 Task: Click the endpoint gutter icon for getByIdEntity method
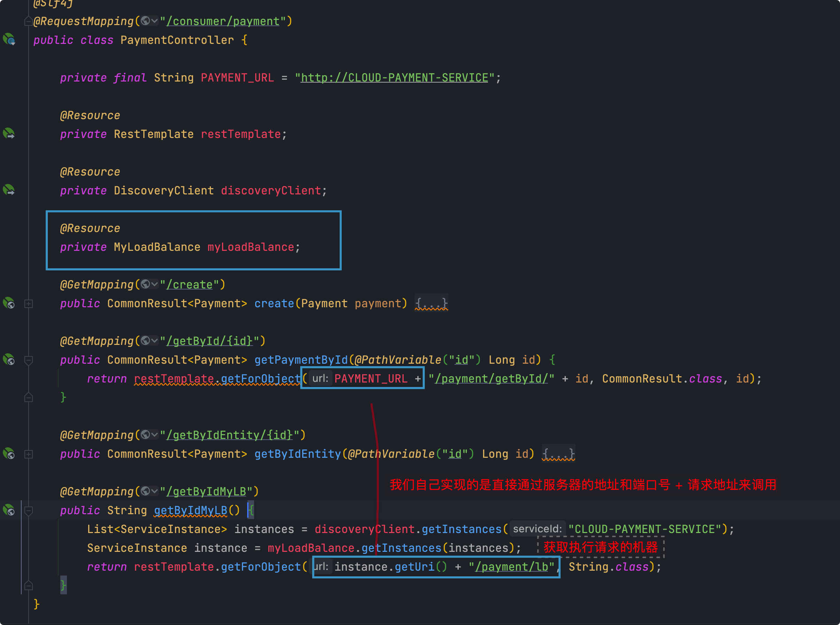[x=9, y=454]
